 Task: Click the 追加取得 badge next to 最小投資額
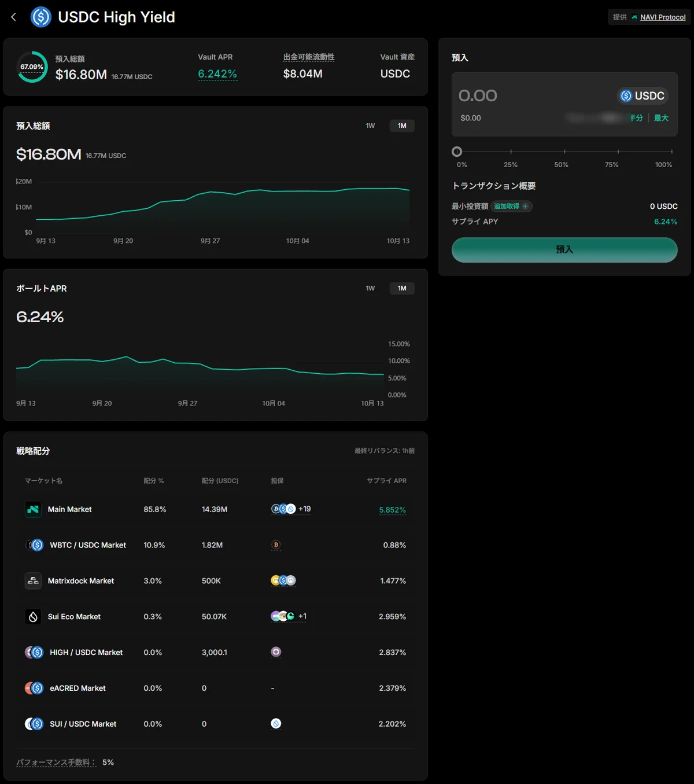pos(511,207)
